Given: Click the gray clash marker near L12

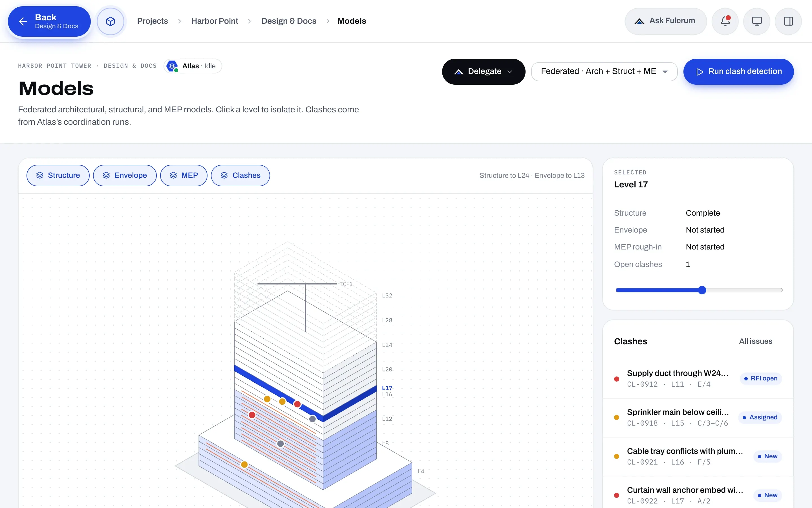Looking at the screenshot, I should (x=312, y=419).
